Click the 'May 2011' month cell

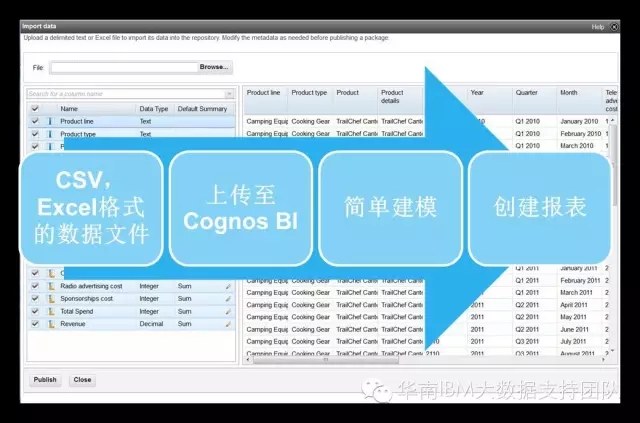pyautogui.click(x=573, y=317)
